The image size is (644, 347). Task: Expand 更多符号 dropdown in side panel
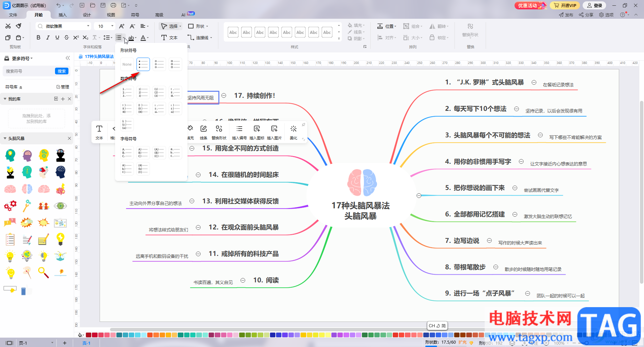(32, 58)
